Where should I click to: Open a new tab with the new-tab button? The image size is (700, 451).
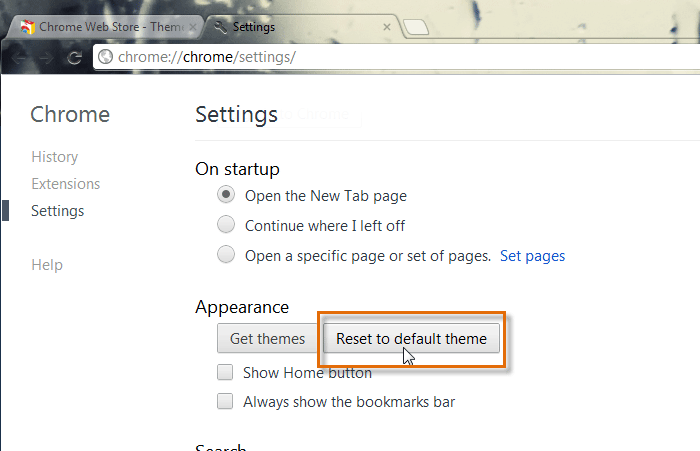coord(415,27)
